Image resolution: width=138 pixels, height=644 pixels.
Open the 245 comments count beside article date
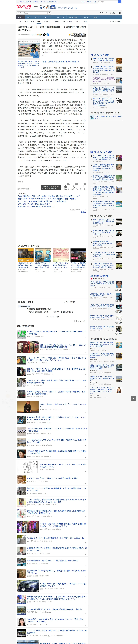[34, 35]
